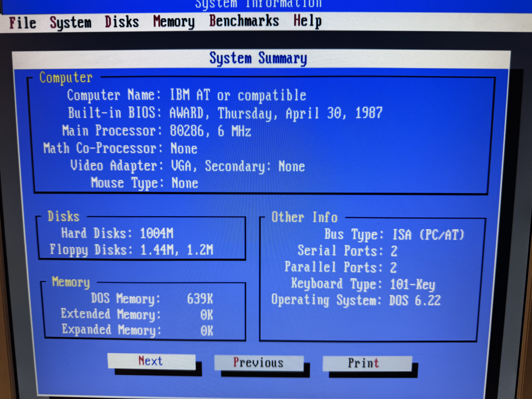This screenshot has width=532, height=399.
Task: Click the 'Built-in BIOS:' label
Action: [x=115, y=113]
